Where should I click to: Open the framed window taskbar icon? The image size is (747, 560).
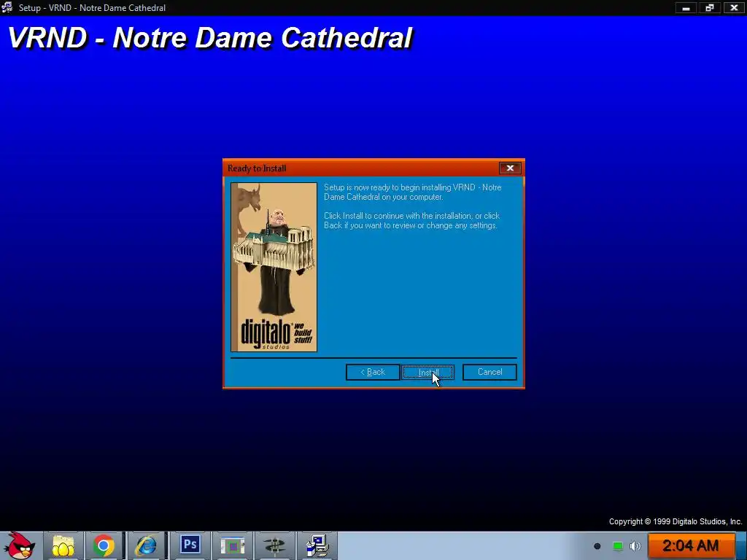pos(232,545)
